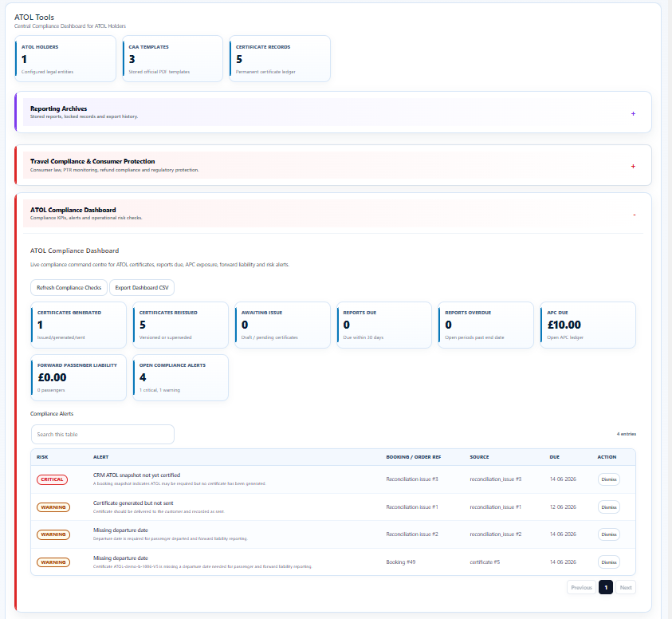The width and height of the screenshot is (672, 619).
Task: Click the ATOL Tools page title
Action: 34,18
